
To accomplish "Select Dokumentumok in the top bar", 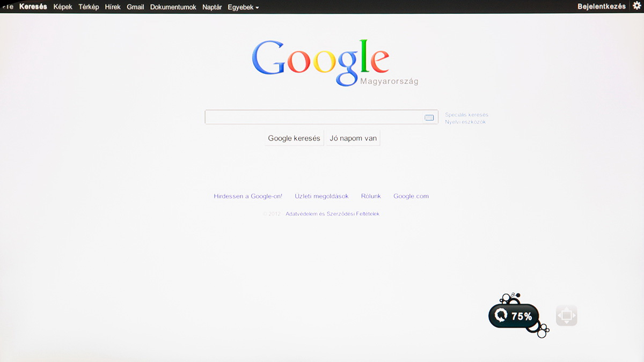I will coord(173,7).
